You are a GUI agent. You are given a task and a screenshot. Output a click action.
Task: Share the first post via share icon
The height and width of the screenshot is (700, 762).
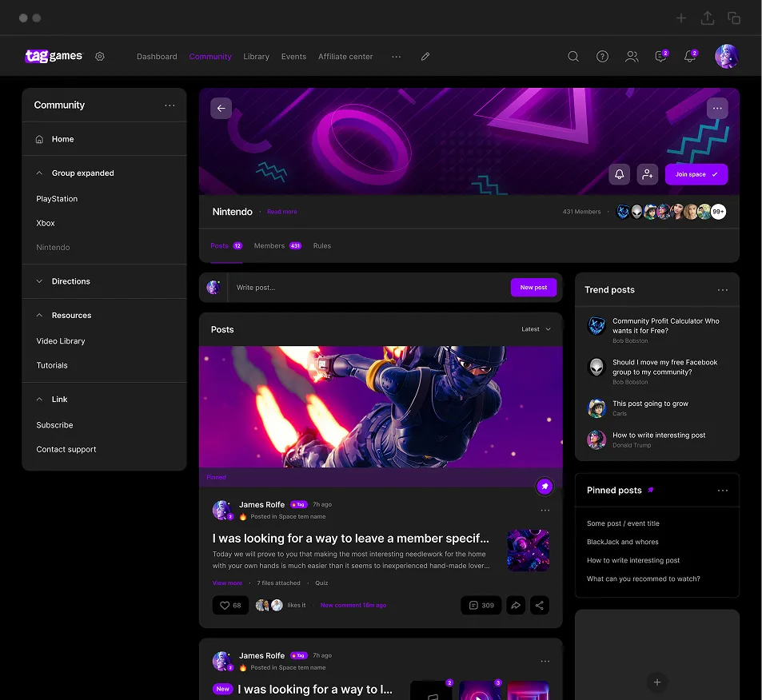540,606
